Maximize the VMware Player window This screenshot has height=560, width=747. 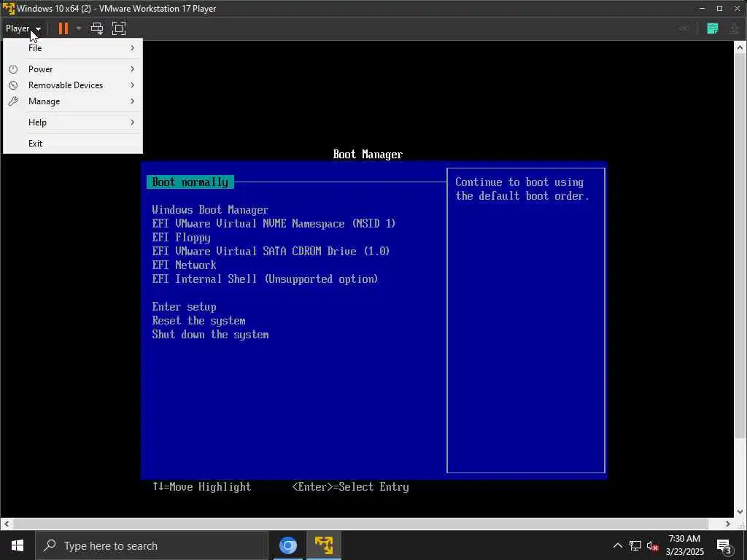click(x=719, y=9)
